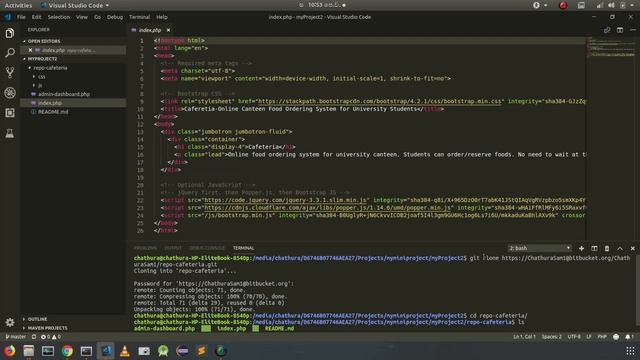Open the Explorer view in activity bar
Image resolution: width=640 pixels, height=360 pixels.
tap(10, 33)
